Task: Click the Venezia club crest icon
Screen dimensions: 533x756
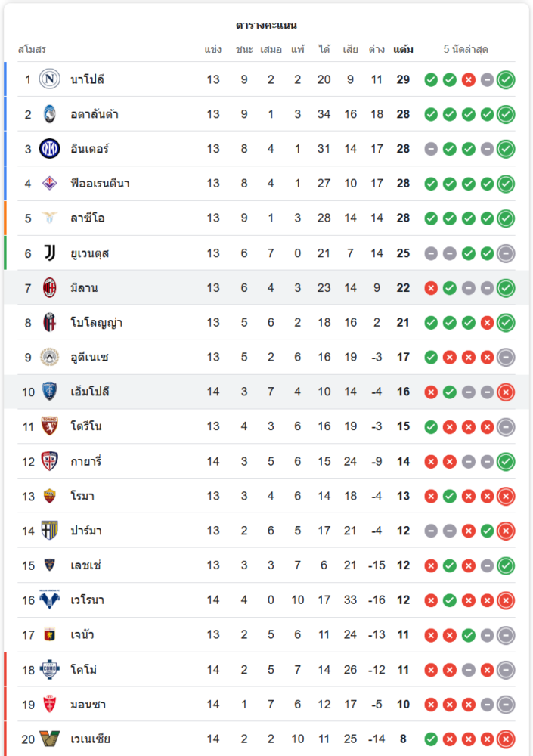Action: 50,739
